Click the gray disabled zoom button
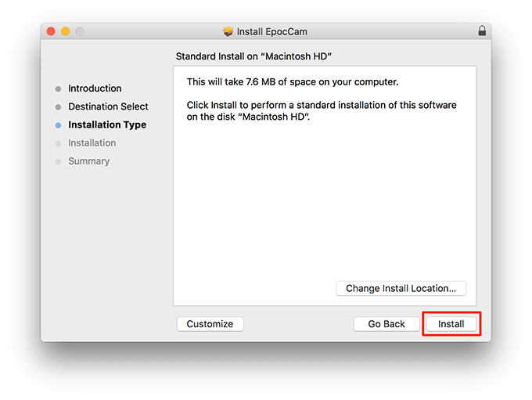532x400 pixels. point(80,31)
